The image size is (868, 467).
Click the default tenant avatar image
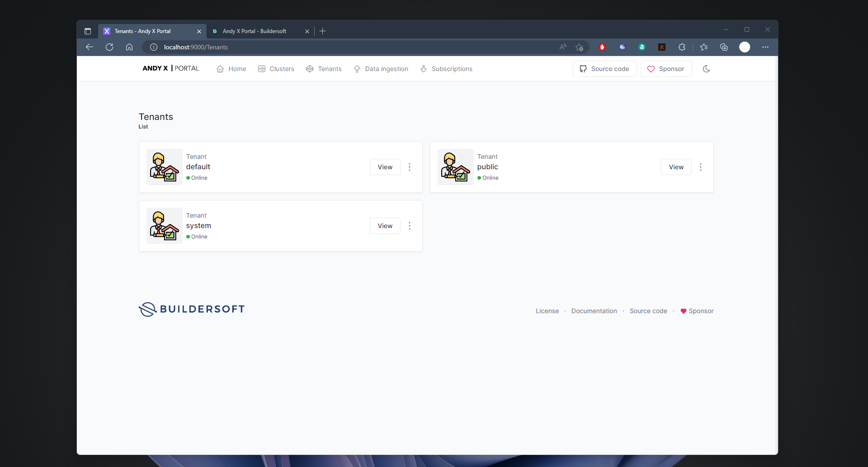click(165, 167)
